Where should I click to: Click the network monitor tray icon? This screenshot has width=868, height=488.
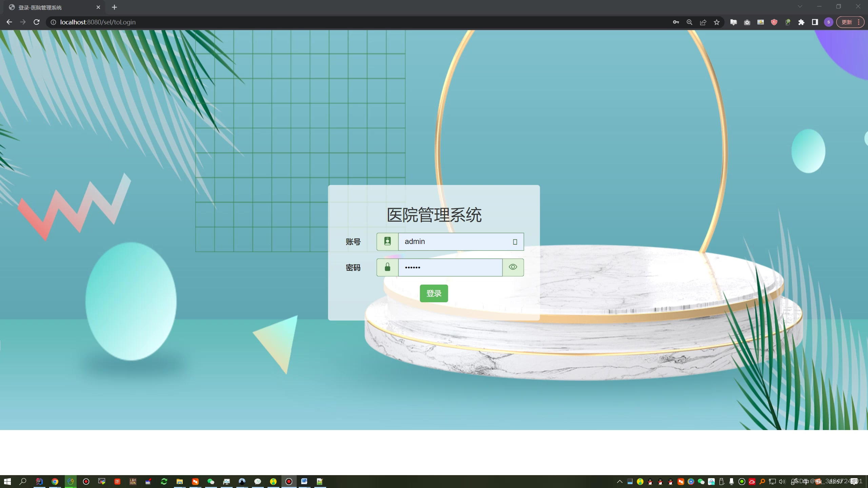(772, 482)
